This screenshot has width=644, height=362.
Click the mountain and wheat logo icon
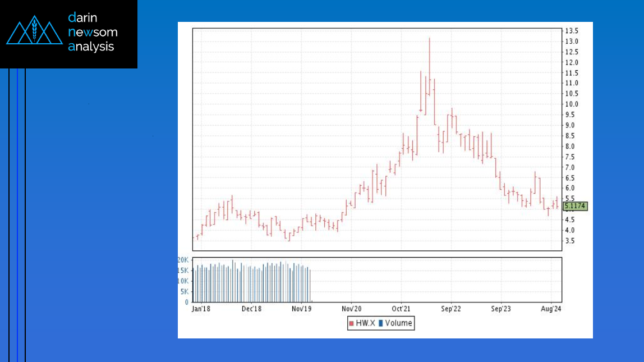tap(34, 33)
